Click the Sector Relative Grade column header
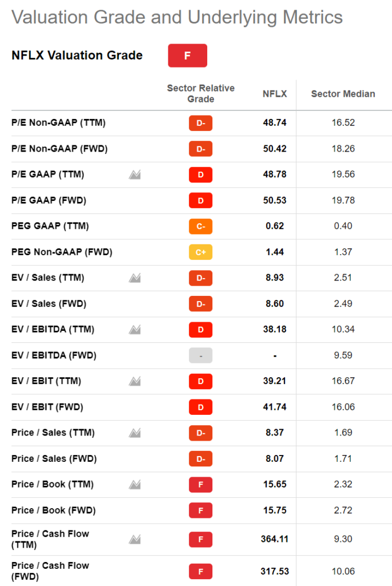The width and height of the screenshot is (392, 586). point(201,93)
